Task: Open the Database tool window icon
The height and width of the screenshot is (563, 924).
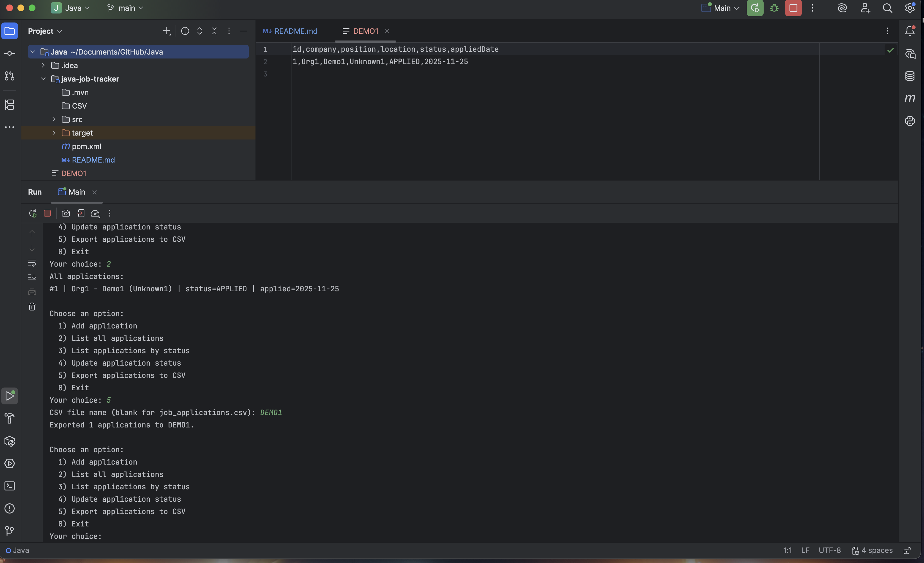Action: point(910,76)
